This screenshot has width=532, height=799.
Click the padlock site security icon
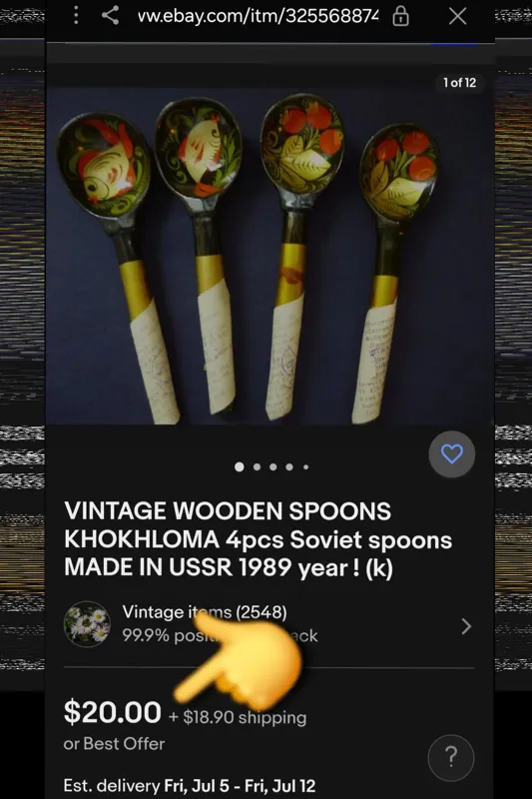pyautogui.click(x=400, y=17)
